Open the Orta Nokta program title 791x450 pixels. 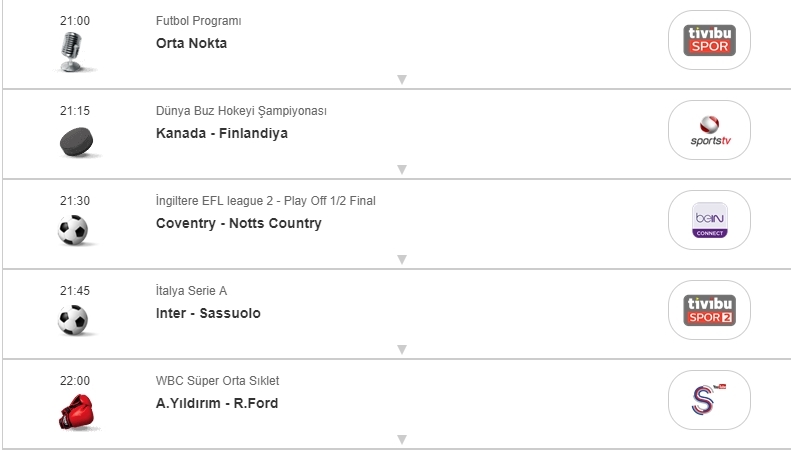[x=191, y=43]
